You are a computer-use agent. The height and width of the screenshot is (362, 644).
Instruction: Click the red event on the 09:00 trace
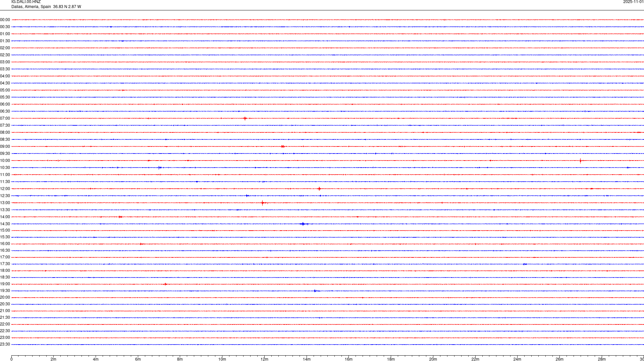(x=283, y=146)
